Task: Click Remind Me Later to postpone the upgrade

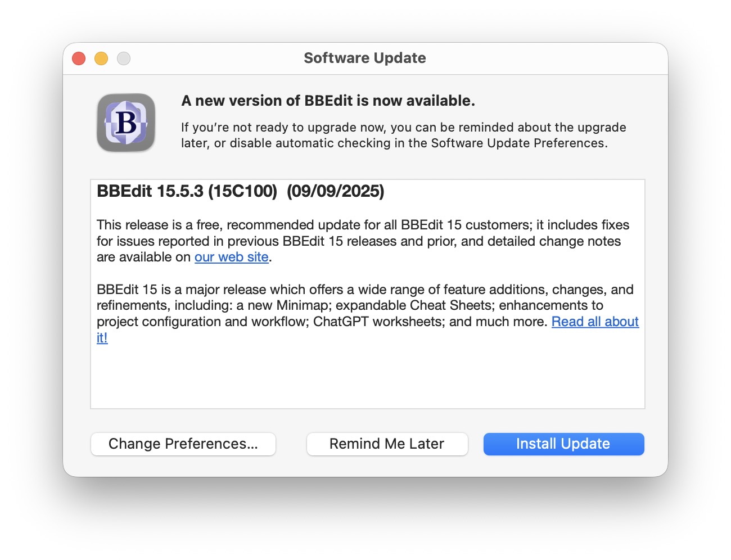Action: tap(387, 444)
